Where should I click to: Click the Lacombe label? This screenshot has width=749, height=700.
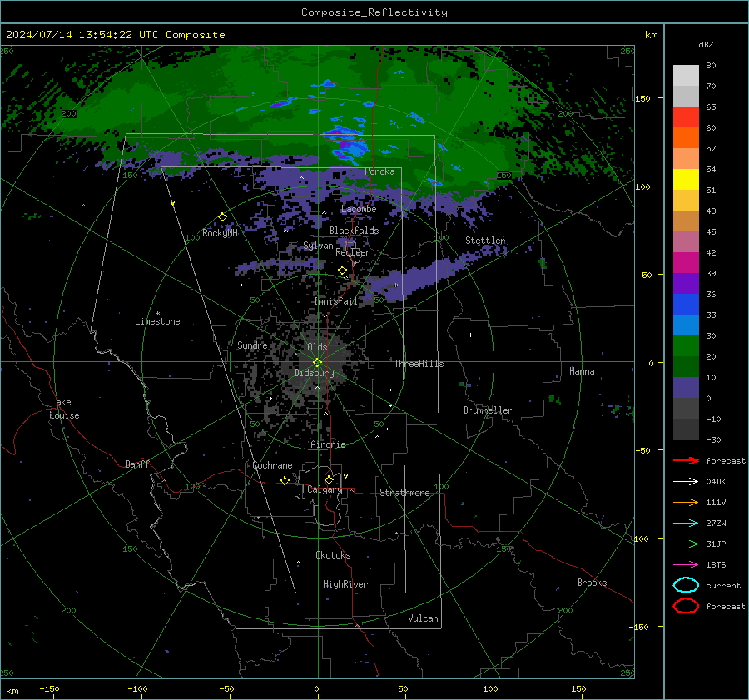[359, 209]
